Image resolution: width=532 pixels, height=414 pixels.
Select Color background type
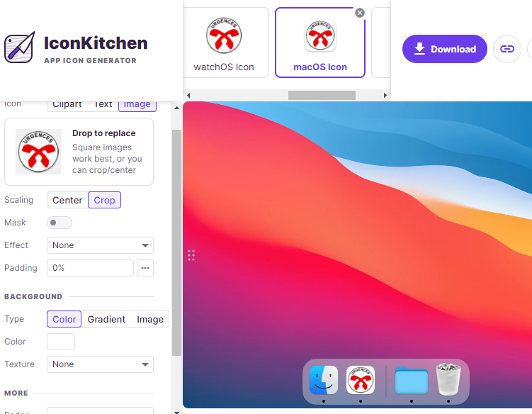[x=64, y=319]
